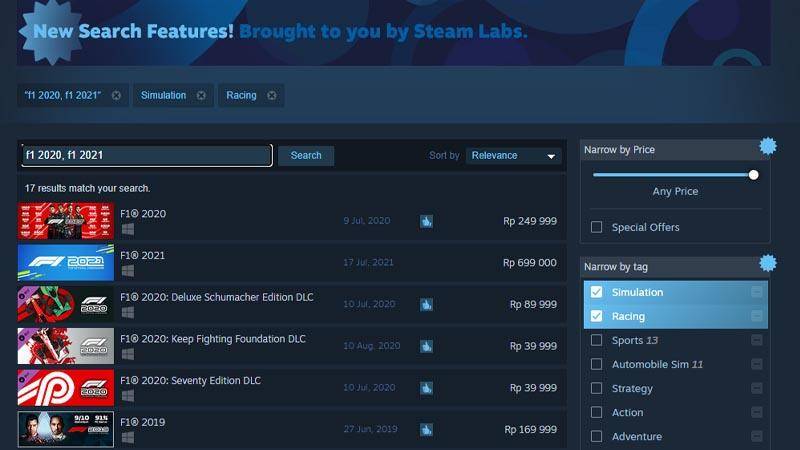Click the Steam Labs gear beside Narrow by tag
The image size is (800, 450).
[x=767, y=263]
